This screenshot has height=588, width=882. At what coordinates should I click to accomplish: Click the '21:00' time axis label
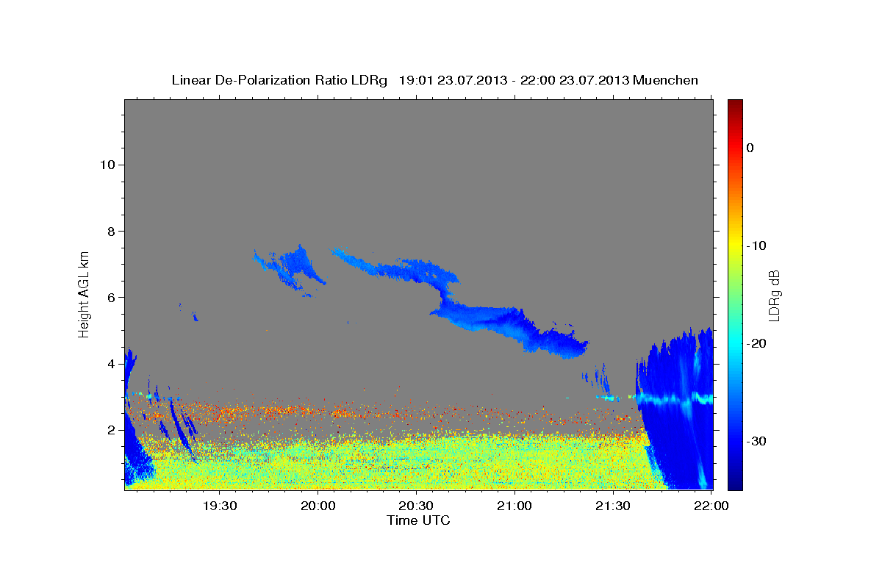514,506
